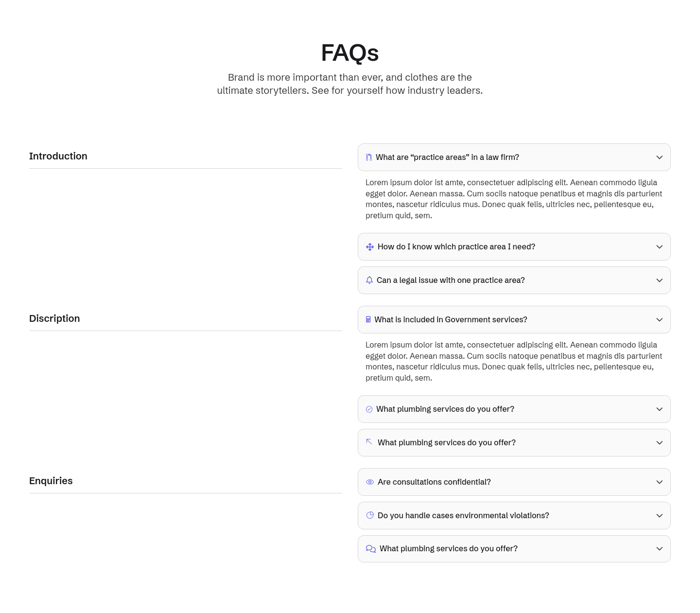
Task: Click the chat bubbles icon on last plumbing question
Action: 371,548
